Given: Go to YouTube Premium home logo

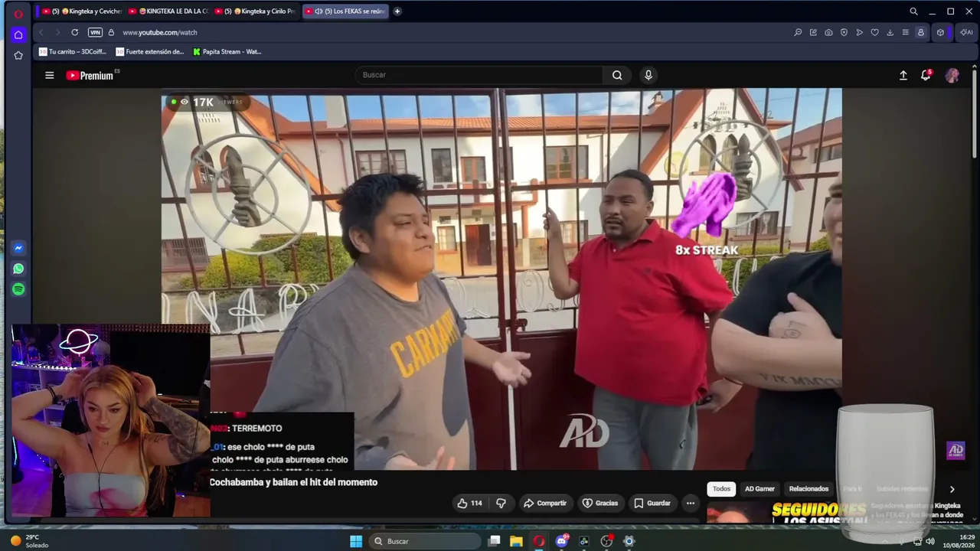Looking at the screenshot, I should [90, 75].
